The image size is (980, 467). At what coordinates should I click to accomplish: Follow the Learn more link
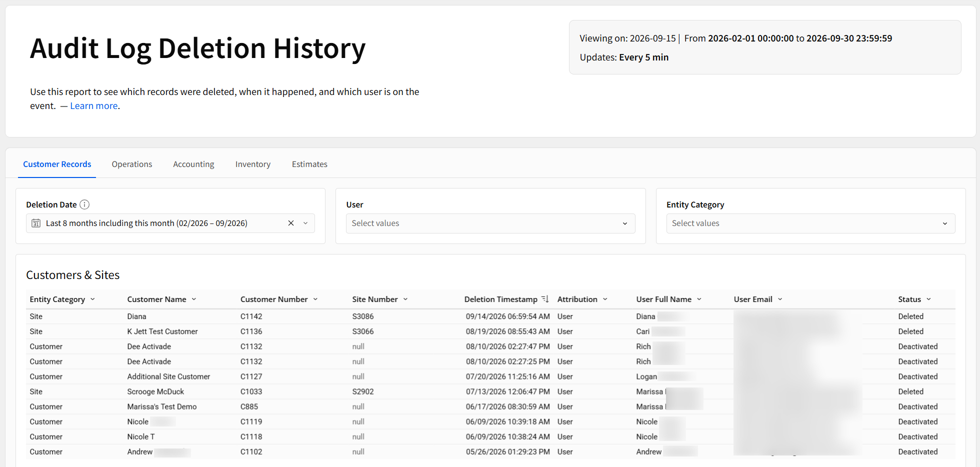94,106
